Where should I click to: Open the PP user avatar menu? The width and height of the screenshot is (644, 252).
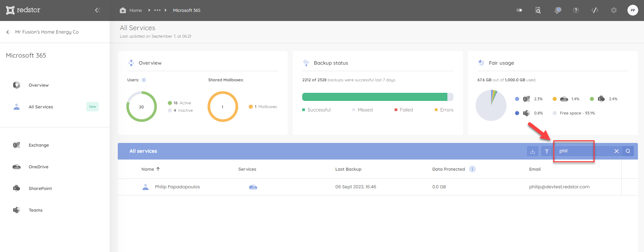point(633,10)
